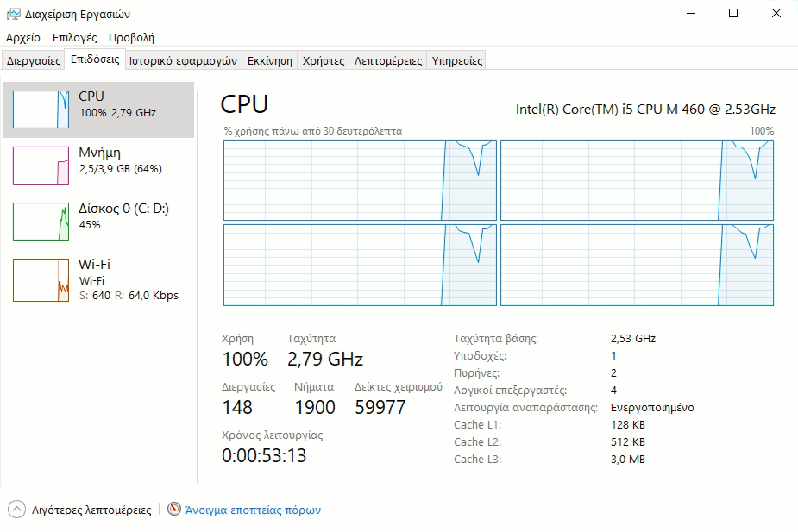
Task: Click the Task Manager title bar icon
Action: pos(14,14)
